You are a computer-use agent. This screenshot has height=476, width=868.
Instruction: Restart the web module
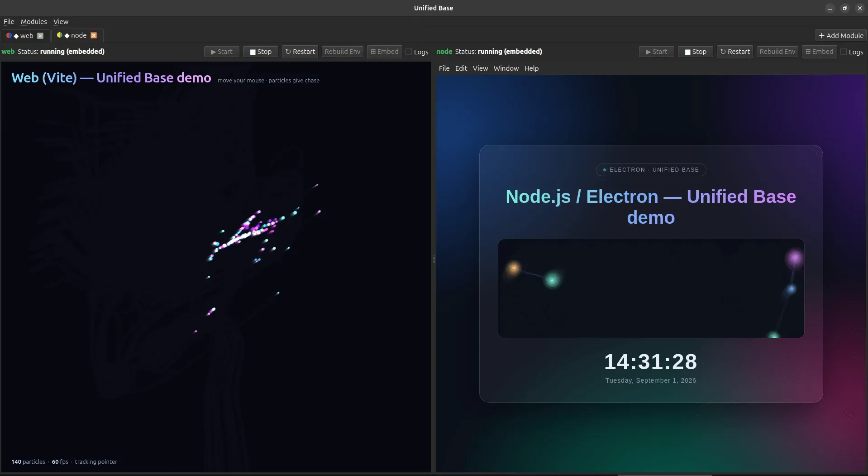(300, 52)
